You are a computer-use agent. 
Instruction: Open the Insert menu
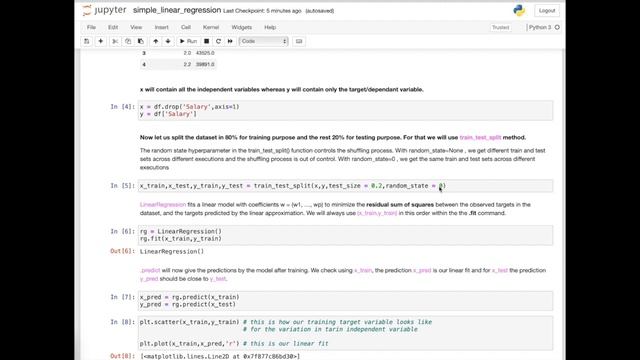(162, 27)
